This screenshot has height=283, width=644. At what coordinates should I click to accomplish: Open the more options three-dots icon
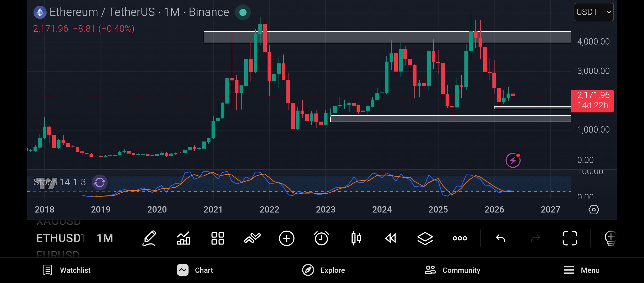pyautogui.click(x=460, y=238)
